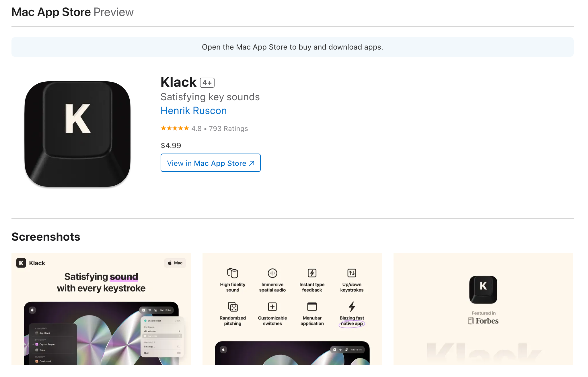Image resolution: width=588 pixels, height=377 pixels.
Task: Open developer Henrik Ruscon's page
Action: [x=194, y=111]
